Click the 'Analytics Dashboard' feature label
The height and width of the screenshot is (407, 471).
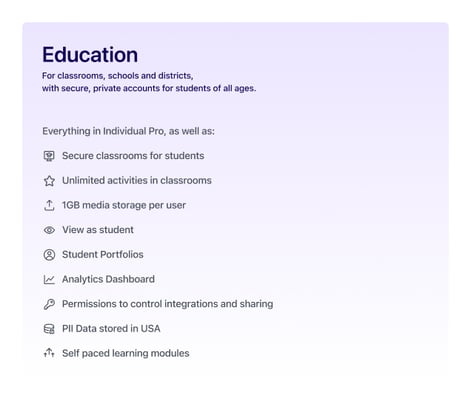(x=108, y=279)
